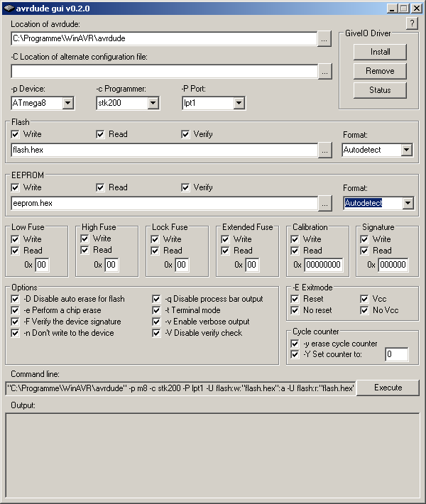Run the command with Execute
Image resolution: width=426 pixels, height=504 pixels.
388,388
